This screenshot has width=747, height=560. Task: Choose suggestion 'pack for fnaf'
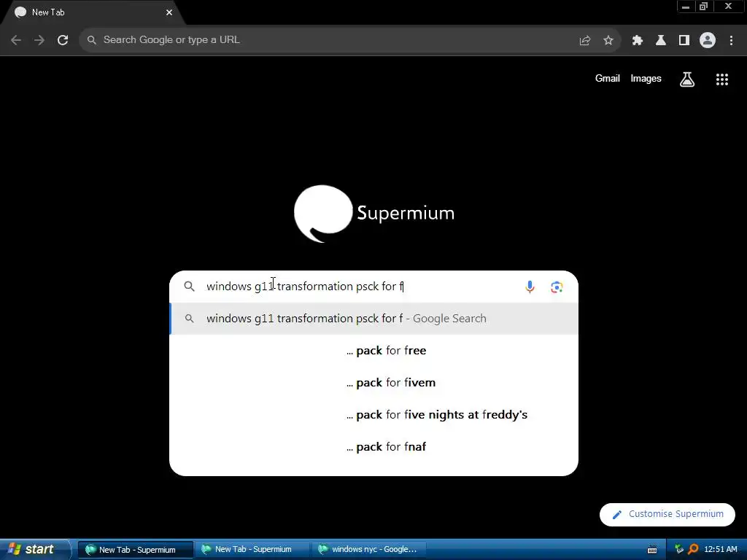point(374,447)
